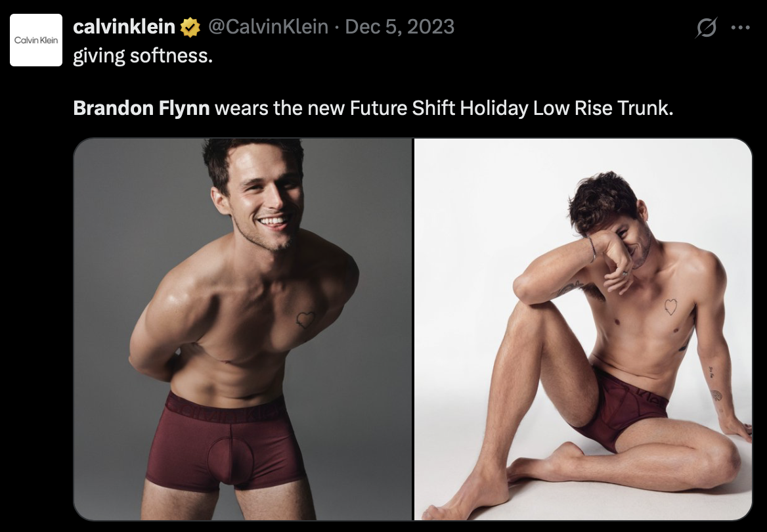The image size is (767, 532).
Task: Click the gold verified badge
Action: pos(190,28)
